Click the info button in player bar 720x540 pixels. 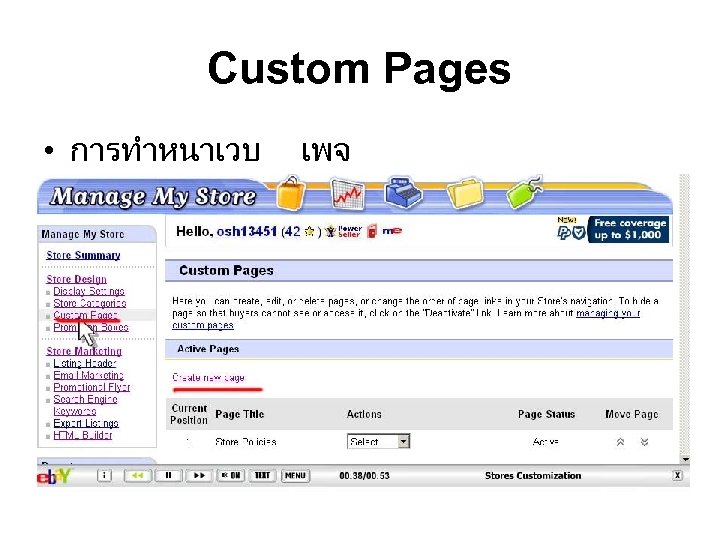104,475
